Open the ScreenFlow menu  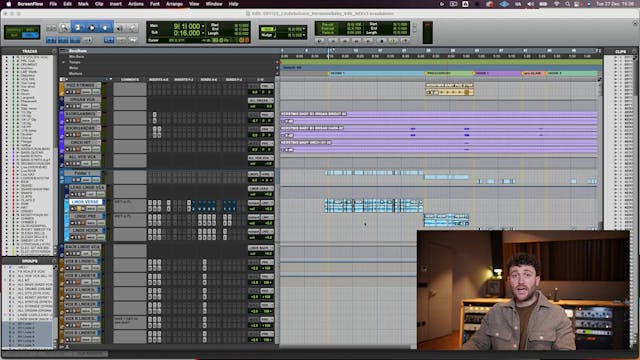point(30,4)
